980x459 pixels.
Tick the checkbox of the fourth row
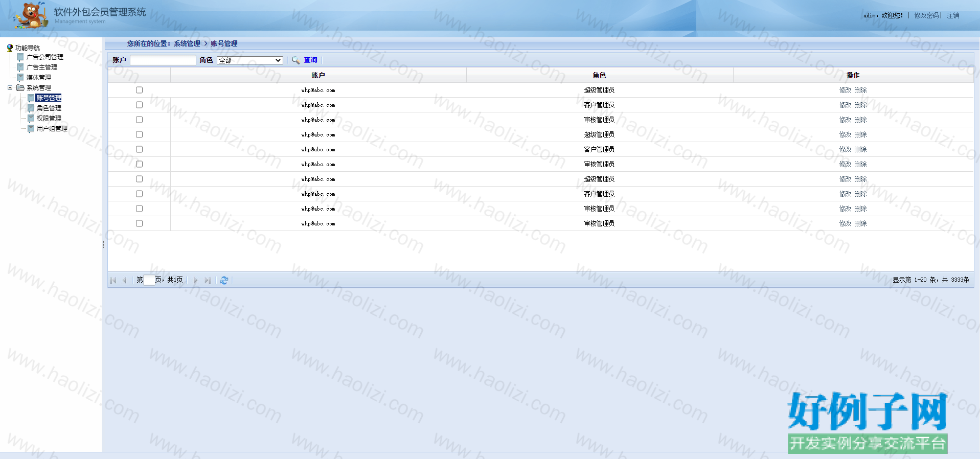pyautogui.click(x=139, y=134)
